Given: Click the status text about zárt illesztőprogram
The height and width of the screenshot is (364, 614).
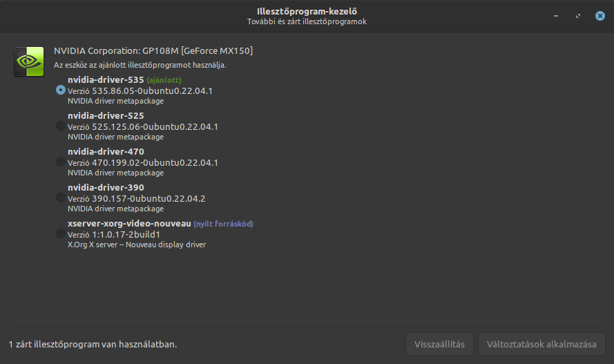Looking at the screenshot, I should [x=93, y=345].
